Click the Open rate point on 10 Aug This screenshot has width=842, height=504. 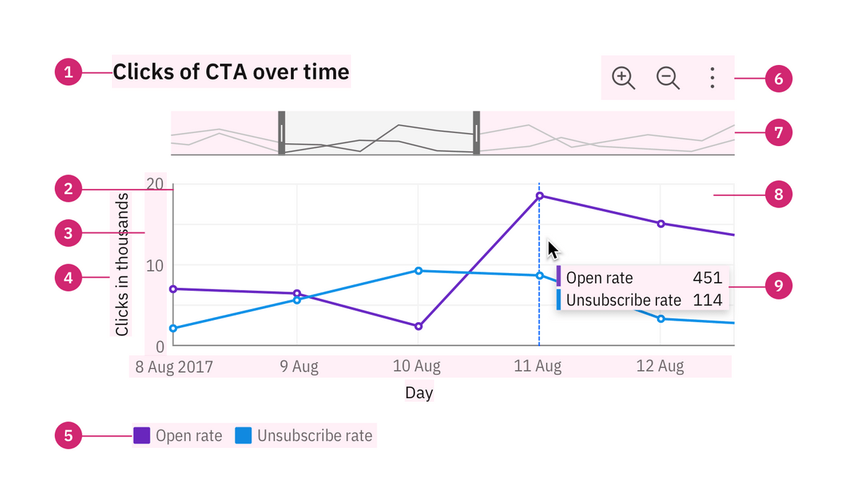click(x=418, y=326)
